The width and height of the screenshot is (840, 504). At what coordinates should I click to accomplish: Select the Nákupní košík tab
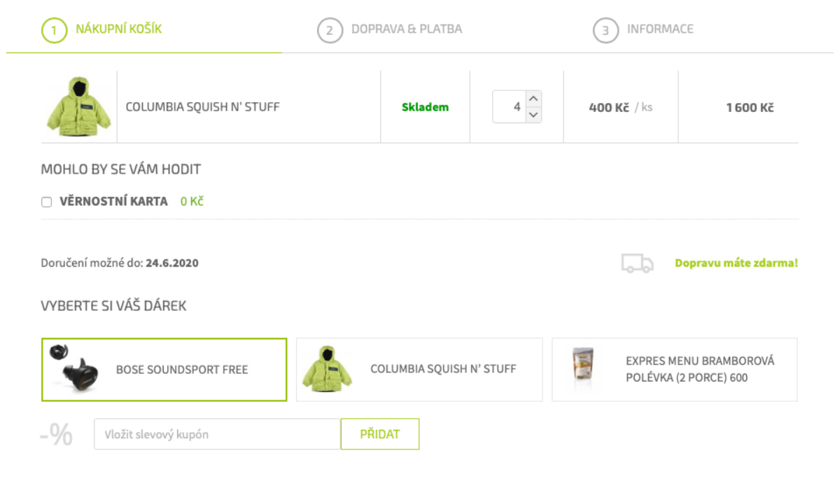click(119, 29)
